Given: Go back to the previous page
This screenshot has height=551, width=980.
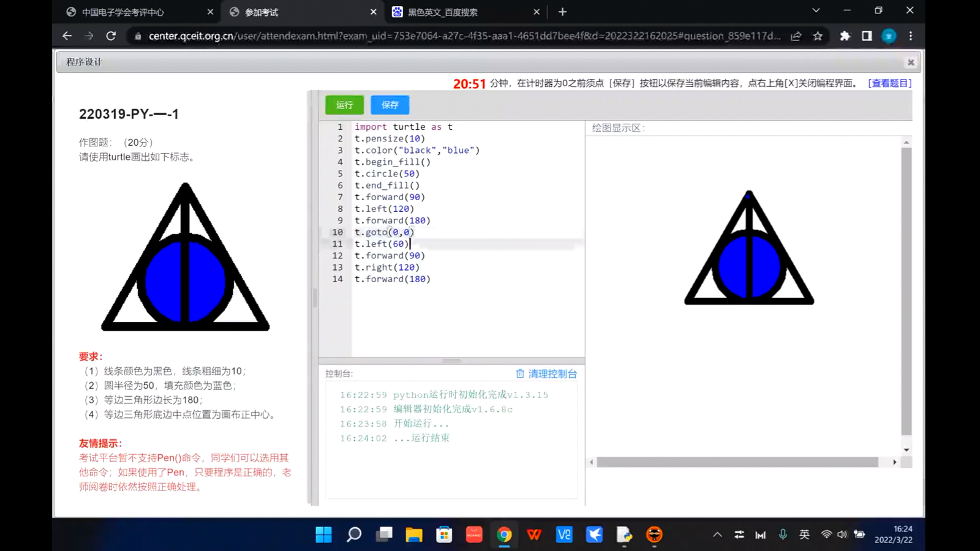Looking at the screenshot, I should tap(67, 36).
